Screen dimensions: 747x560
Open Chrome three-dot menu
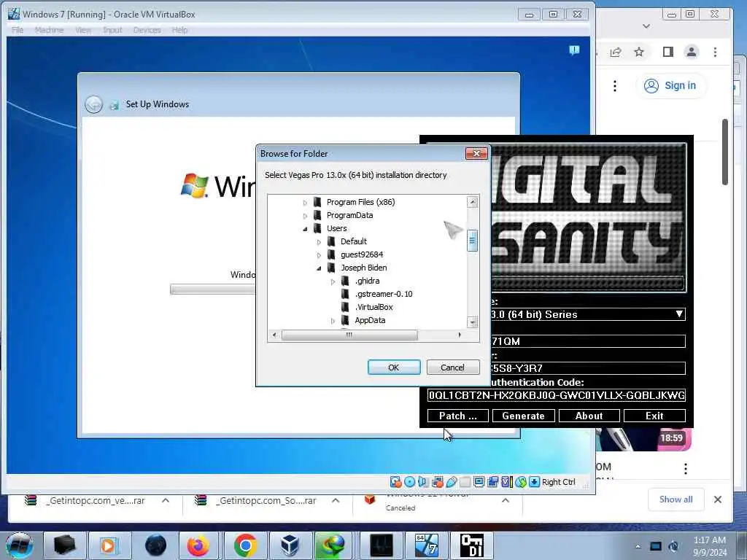click(x=715, y=52)
